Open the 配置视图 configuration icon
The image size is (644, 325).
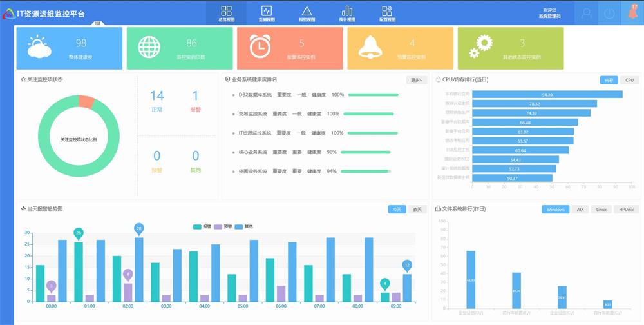[x=387, y=11]
